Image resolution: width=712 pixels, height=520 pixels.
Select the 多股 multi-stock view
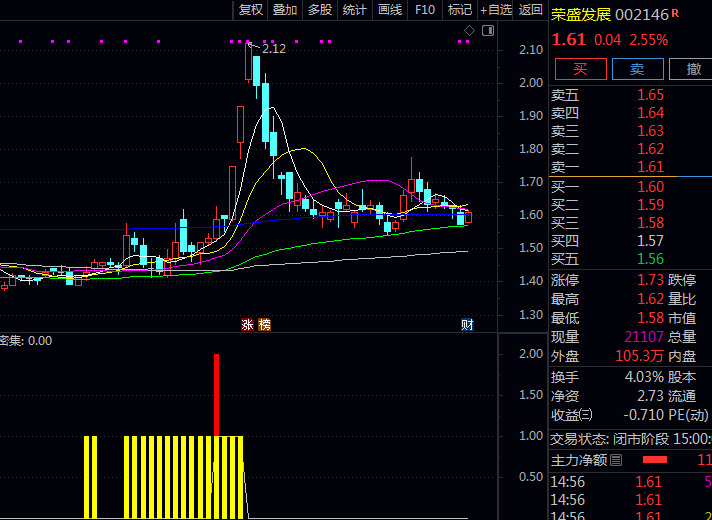coord(320,10)
